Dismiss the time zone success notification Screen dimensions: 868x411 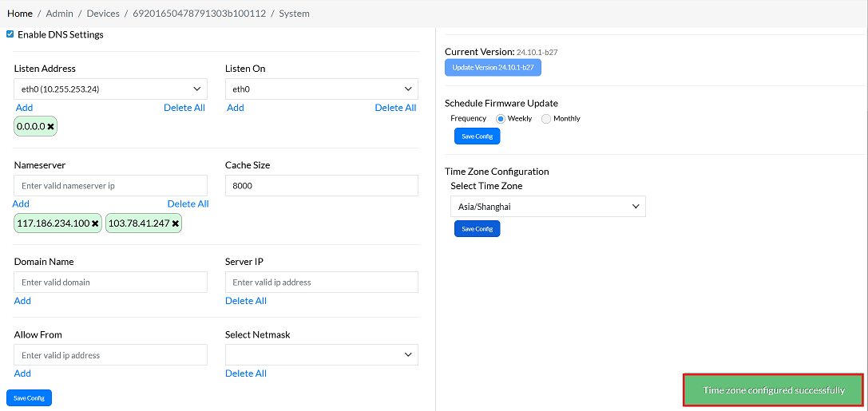coord(773,390)
